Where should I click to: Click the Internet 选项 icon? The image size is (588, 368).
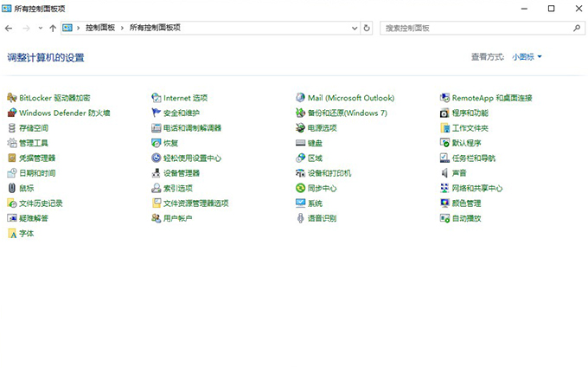(x=156, y=98)
